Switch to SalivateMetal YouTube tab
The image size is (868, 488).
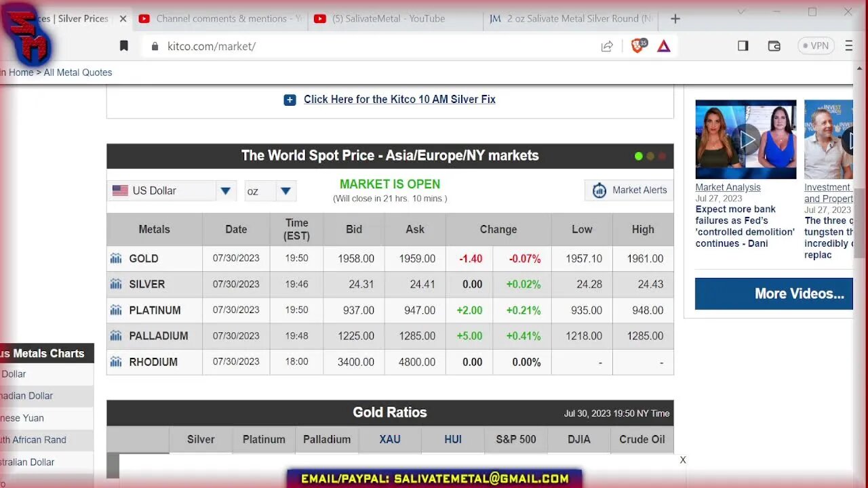396,19
